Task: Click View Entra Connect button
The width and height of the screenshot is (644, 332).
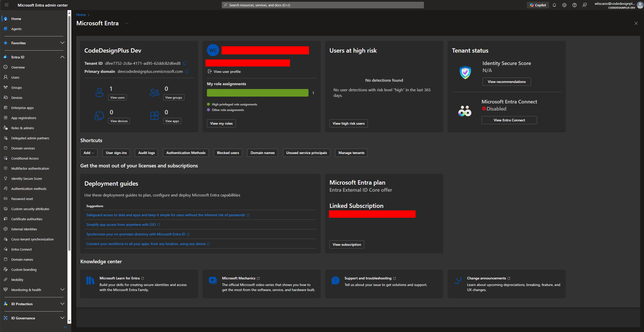Action: (509, 120)
